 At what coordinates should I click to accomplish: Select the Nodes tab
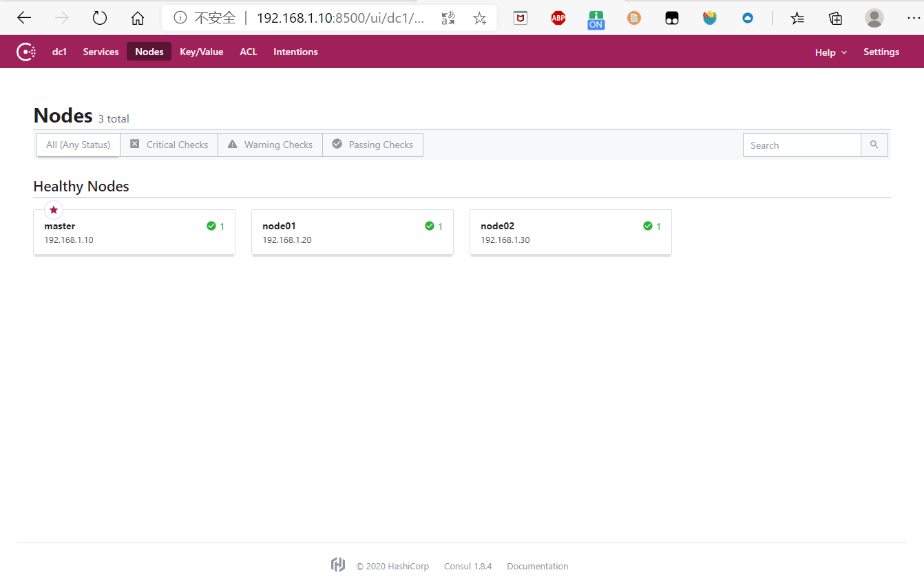(149, 52)
